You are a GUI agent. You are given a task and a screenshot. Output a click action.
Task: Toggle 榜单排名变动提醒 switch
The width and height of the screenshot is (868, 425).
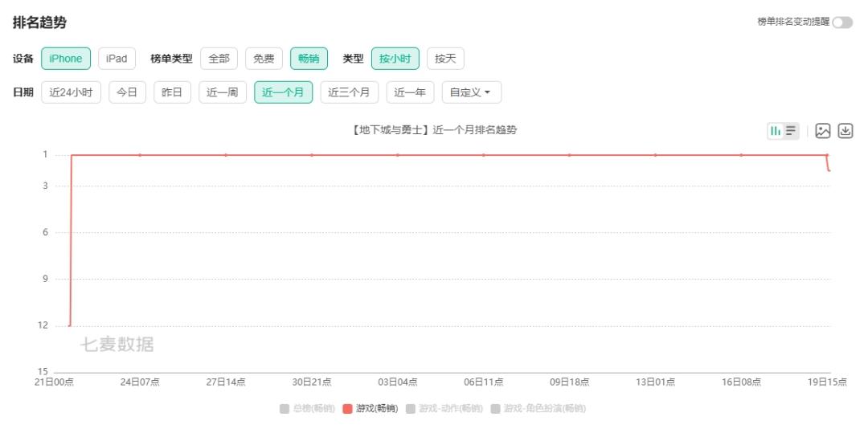842,22
